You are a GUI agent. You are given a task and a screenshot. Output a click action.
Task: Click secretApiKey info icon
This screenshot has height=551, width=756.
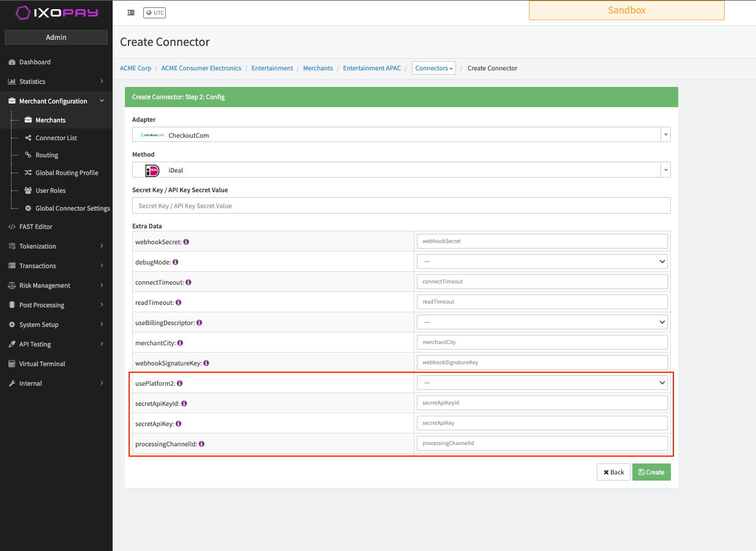(x=179, y=424)
